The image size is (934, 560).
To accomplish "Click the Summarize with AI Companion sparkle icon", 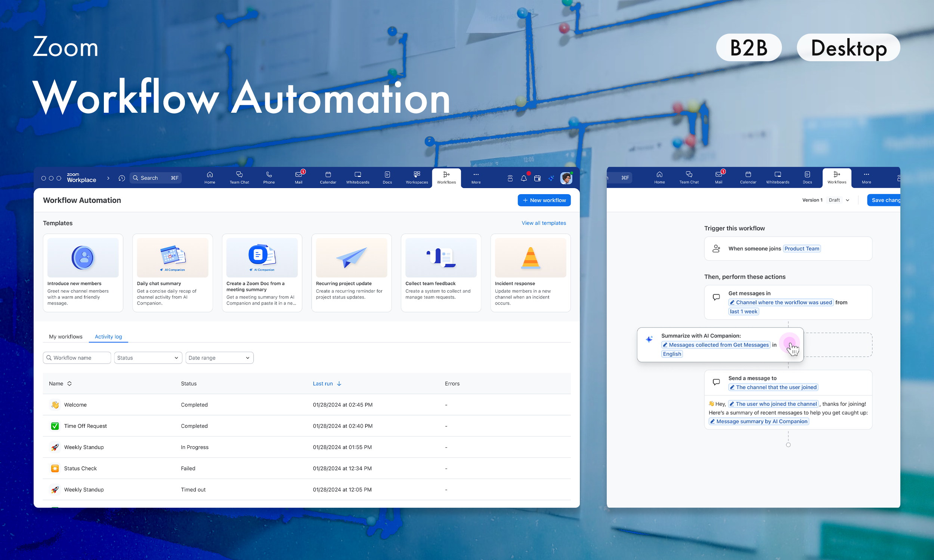I will [x=649, y=339].
